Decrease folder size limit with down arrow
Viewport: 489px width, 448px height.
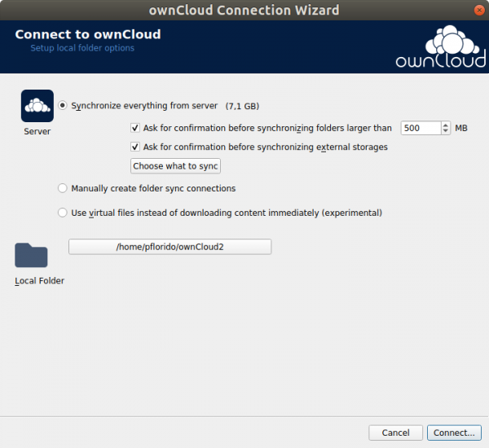[x=446, y=131]
